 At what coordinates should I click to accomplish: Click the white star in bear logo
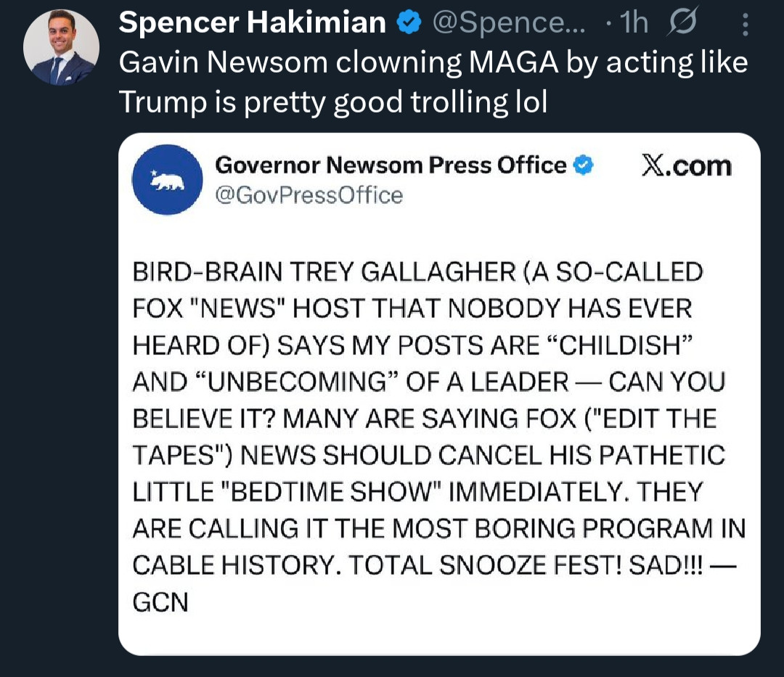[154, 173]
